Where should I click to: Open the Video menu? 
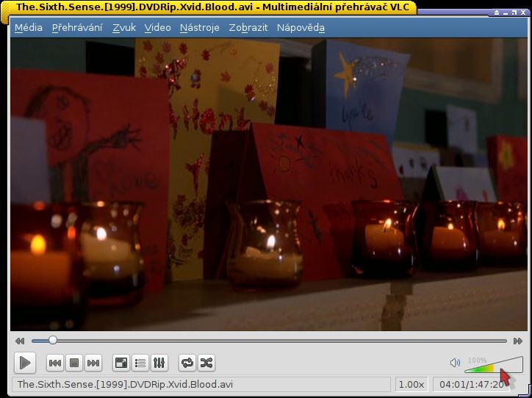(157, 27)
